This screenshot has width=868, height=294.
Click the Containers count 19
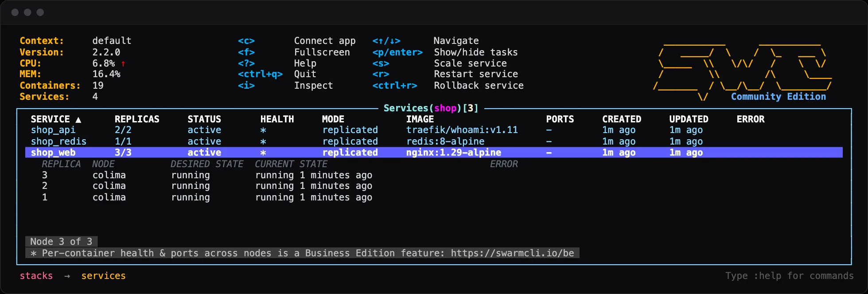[98, 86]
